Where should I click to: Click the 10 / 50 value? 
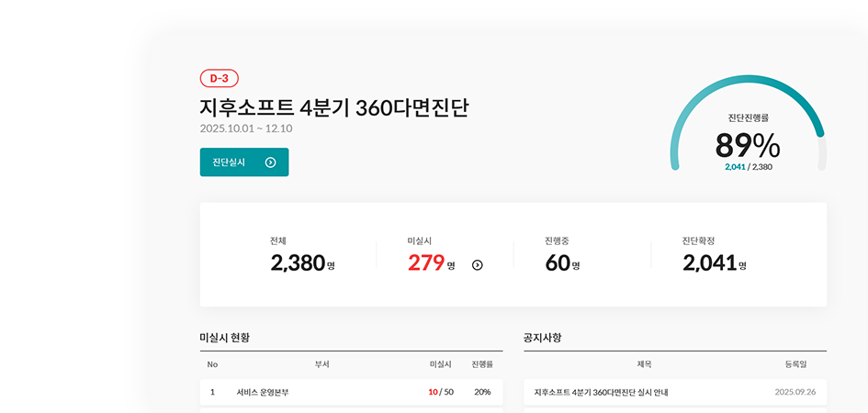(x=441, y=392)
